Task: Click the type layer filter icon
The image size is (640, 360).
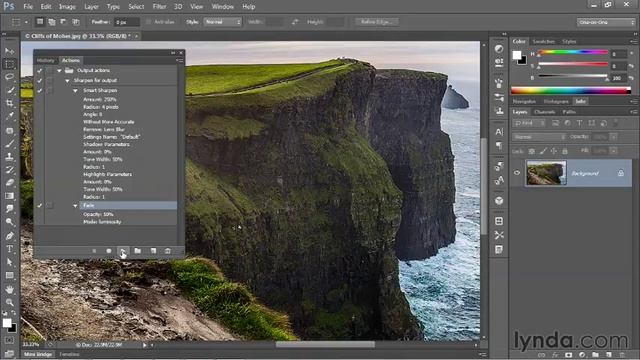Action: pos(579,123)
